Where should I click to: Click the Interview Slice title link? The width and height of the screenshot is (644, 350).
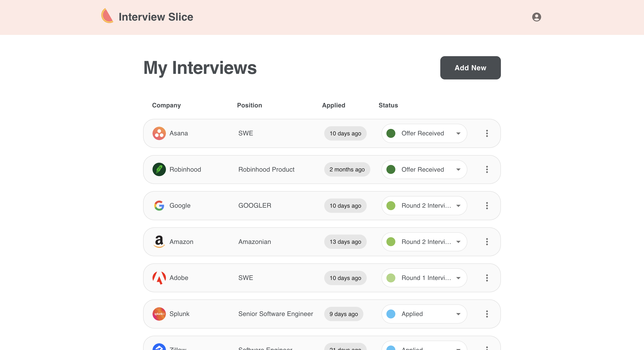click(x=156, y=17)
